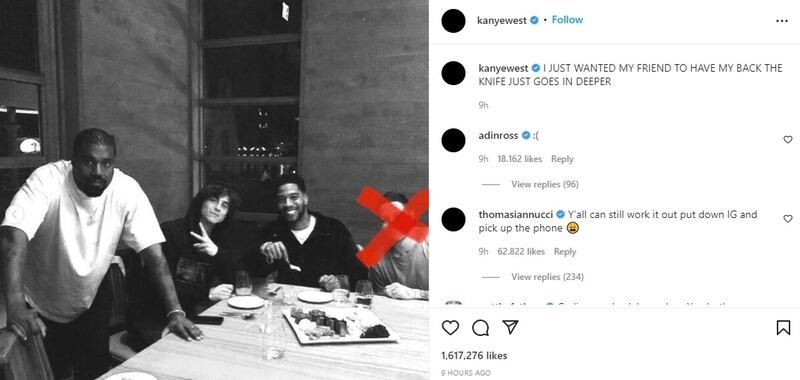Like thomasiannucci's comment with heart
The height and width of the screenshot is (380, 800).
(x=788, y=218)
